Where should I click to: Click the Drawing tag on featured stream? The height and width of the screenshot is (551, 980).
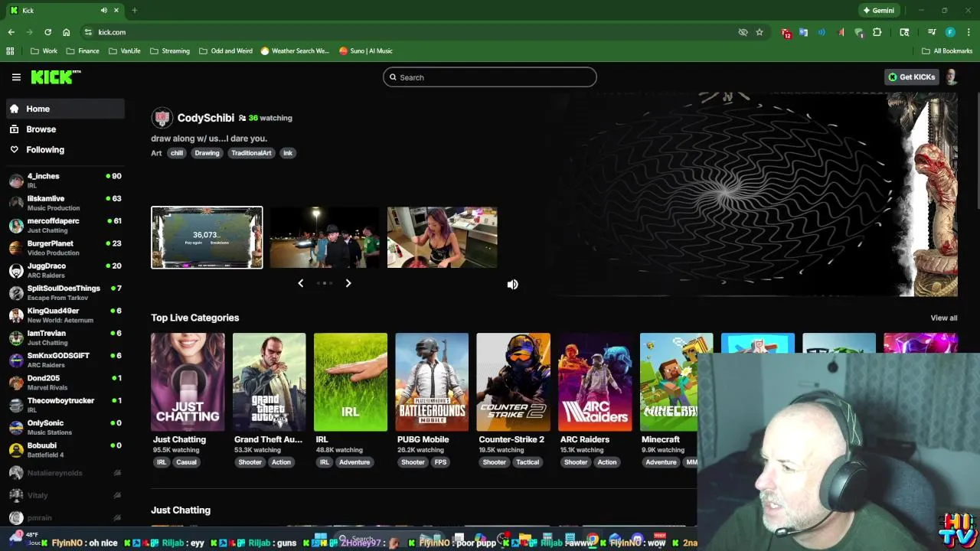click(207, 153)
